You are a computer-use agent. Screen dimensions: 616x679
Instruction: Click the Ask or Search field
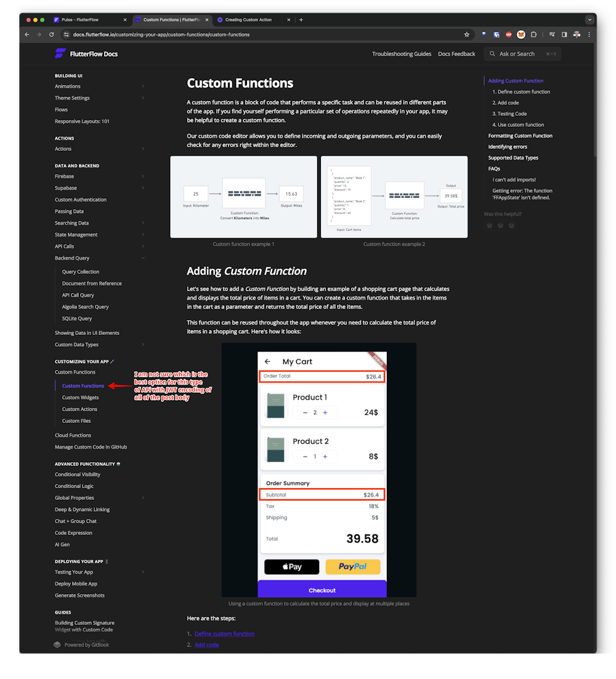click(522, 54)
